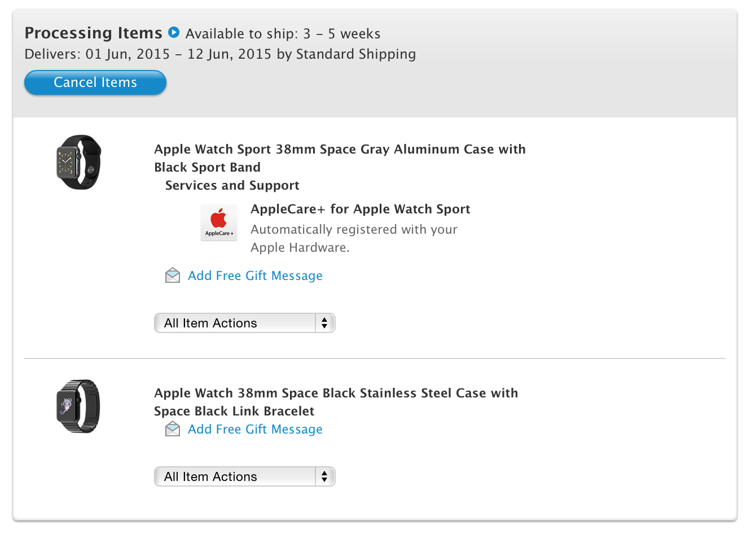Click envelope icon under Black Sport Band watch
The image size is (756, 534).
tap(173, 275)
